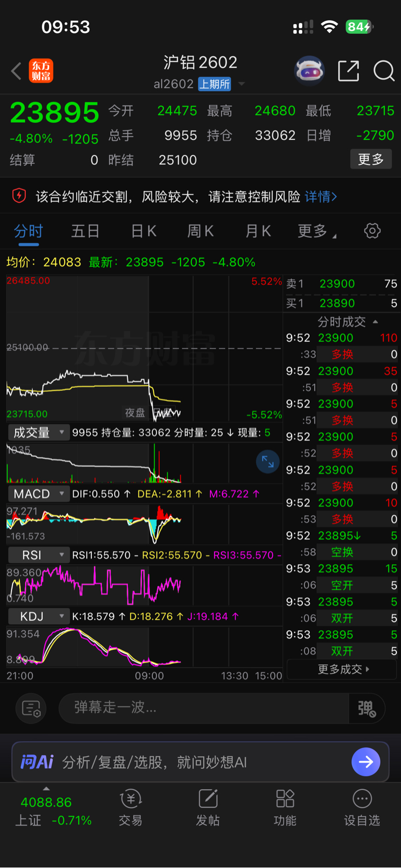Viewport: 401px width, 868px height.
Task: Tap the 弹幕走一波 comment input
Action: (x=204, y=708)
